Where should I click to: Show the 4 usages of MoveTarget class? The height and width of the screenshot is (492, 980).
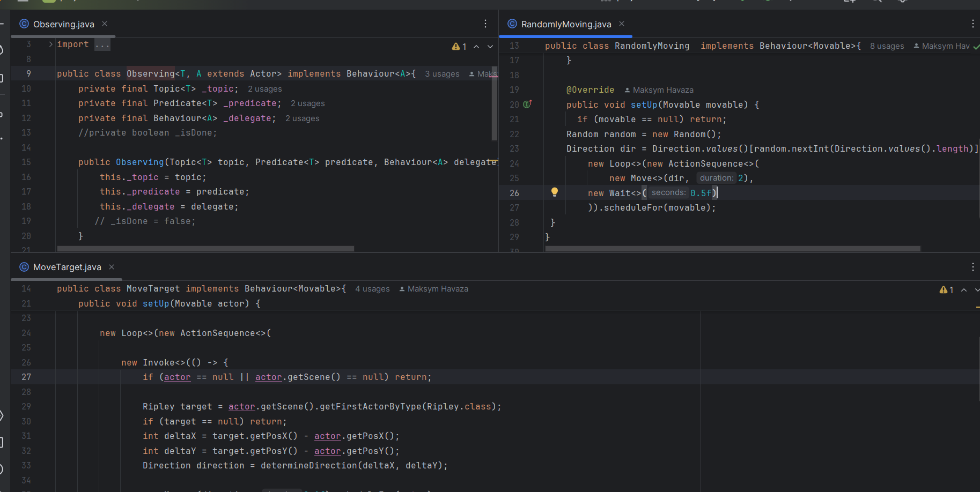point(372,289)
